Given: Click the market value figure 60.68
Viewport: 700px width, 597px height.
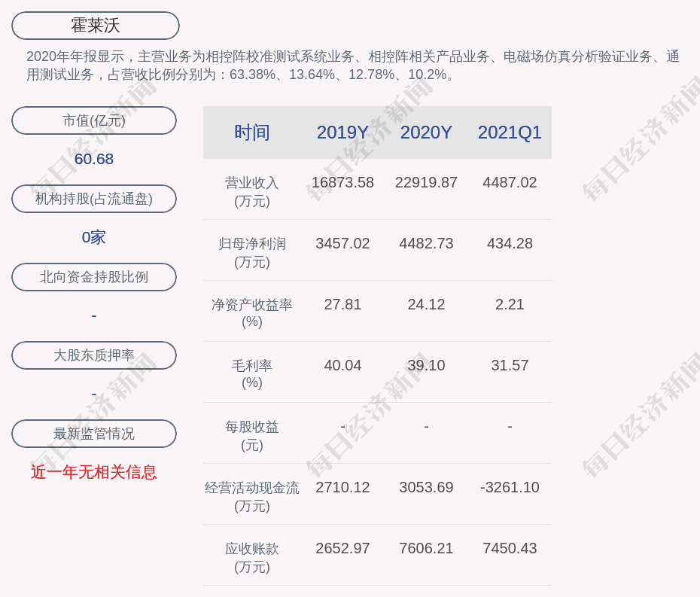Looking at the screenshot, I should [94, 159].
